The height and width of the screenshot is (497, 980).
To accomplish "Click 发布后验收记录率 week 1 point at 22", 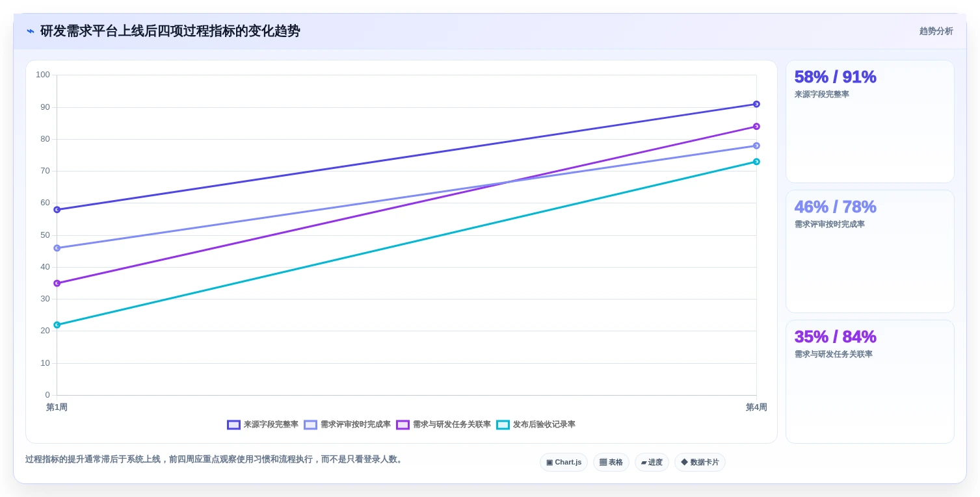I will 57,325.
